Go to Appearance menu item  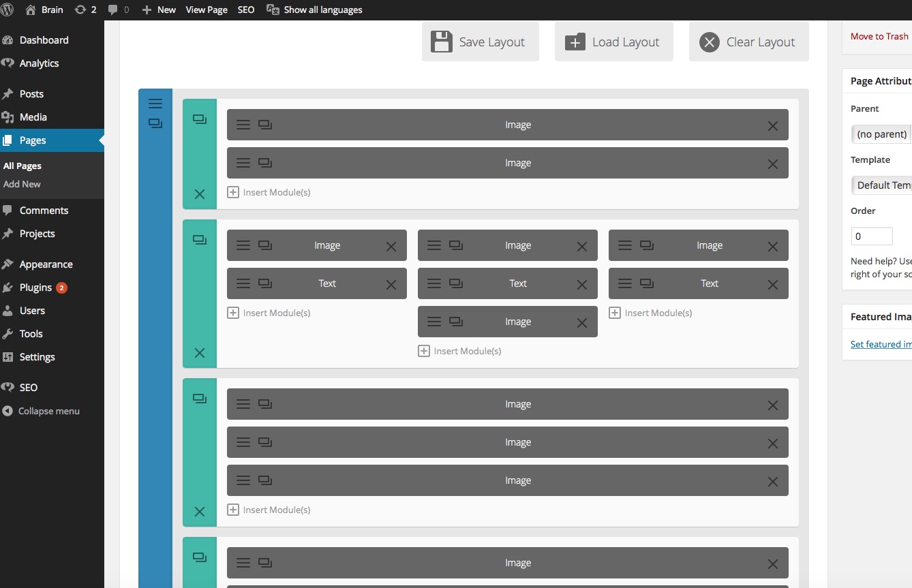click(x=46, y=264)
